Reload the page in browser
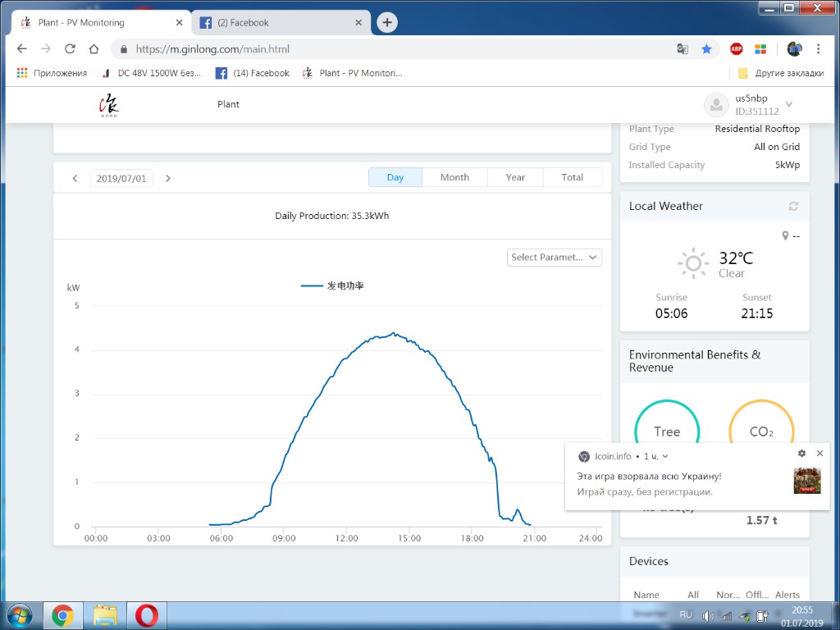 70,49
